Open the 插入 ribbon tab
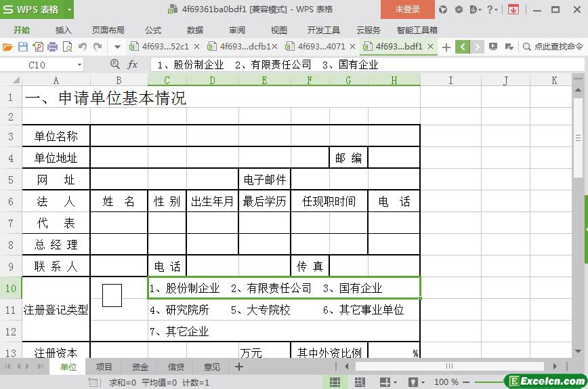This screenshot has height=389, width=588. coord(63,30)
